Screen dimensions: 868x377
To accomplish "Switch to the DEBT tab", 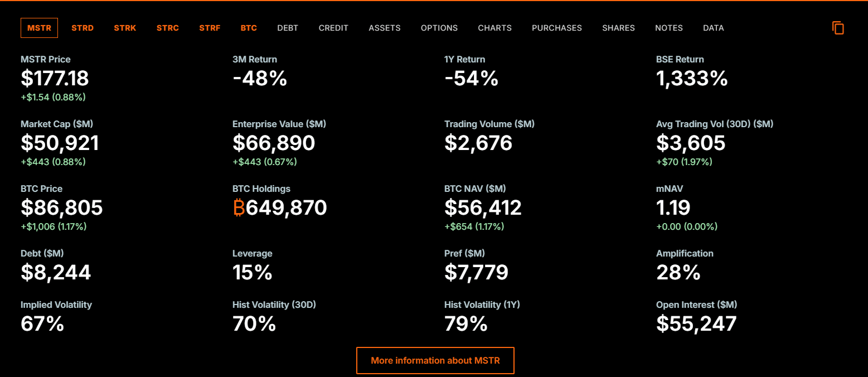I will point(288,28).
